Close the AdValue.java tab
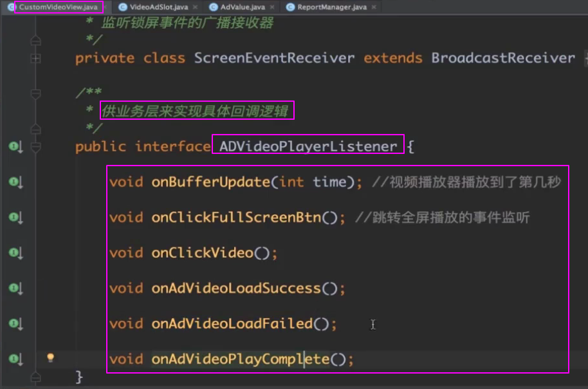This screenshot has width=588, height=389. pyautogui.click(x=272, y=7)
